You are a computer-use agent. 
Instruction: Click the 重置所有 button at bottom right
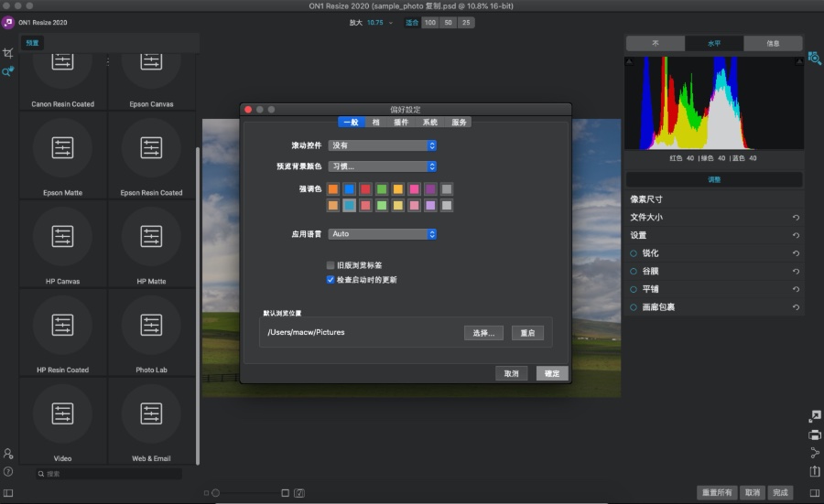(717, 492)
